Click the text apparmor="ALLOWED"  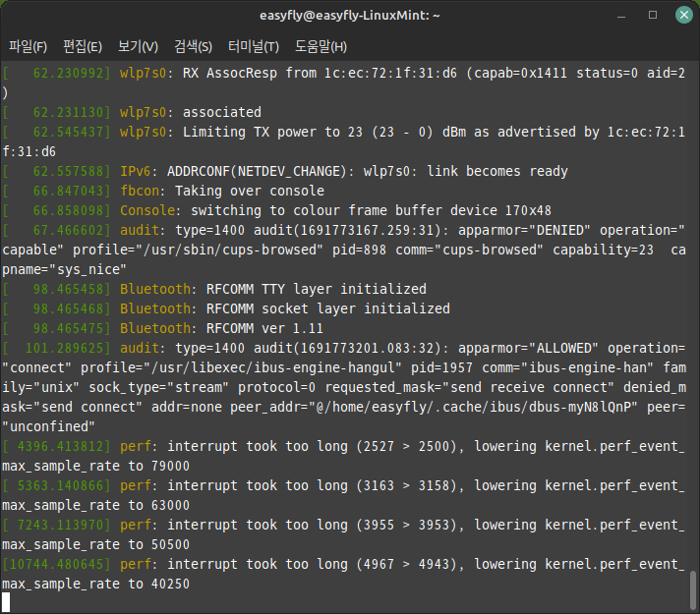pos(528,348)
